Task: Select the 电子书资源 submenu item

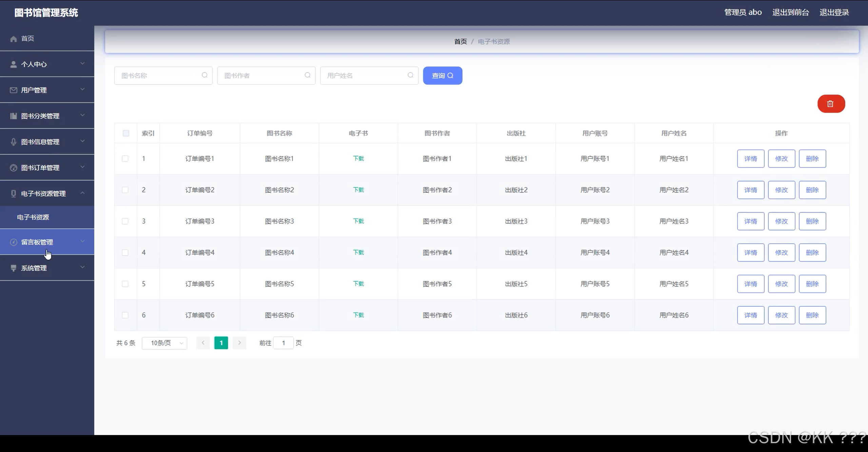Action: (33, 217)
